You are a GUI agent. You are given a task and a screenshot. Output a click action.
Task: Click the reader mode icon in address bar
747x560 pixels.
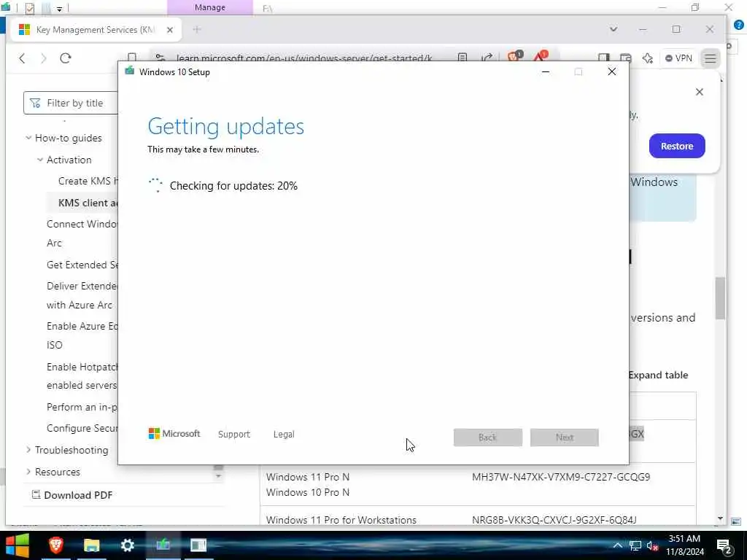coord(462,58)
